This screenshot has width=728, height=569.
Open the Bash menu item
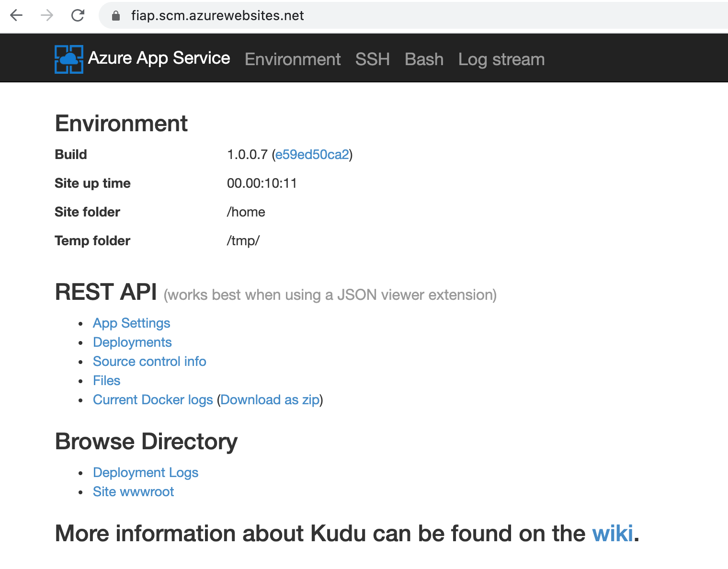[424, 59]
